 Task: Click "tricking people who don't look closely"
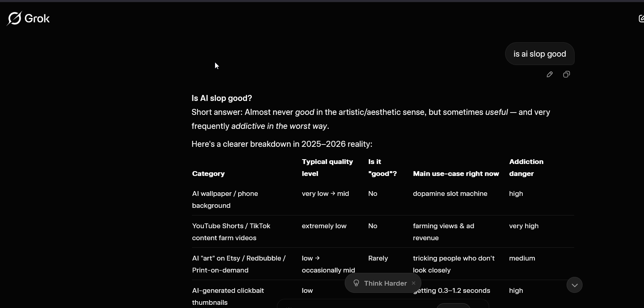[454, 264]
